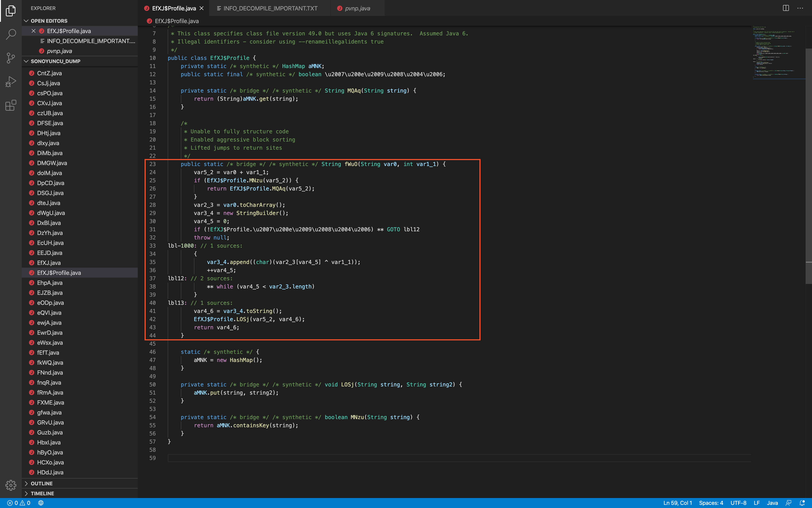
Task: Select the Java language mode indicator
Action: click(772, 503)
